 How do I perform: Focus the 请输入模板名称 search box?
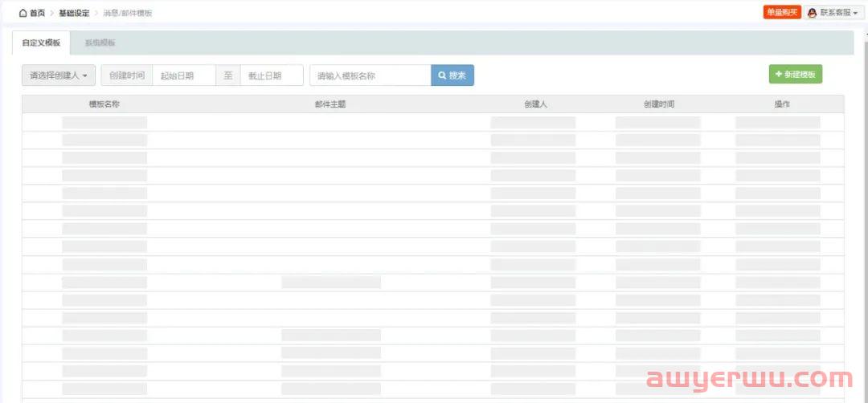pyautogui.click(x=371, y=75)
